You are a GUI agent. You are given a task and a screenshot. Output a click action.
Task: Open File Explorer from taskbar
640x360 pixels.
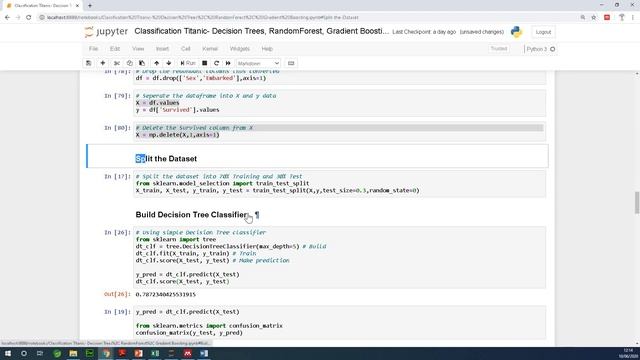(73, 353)
